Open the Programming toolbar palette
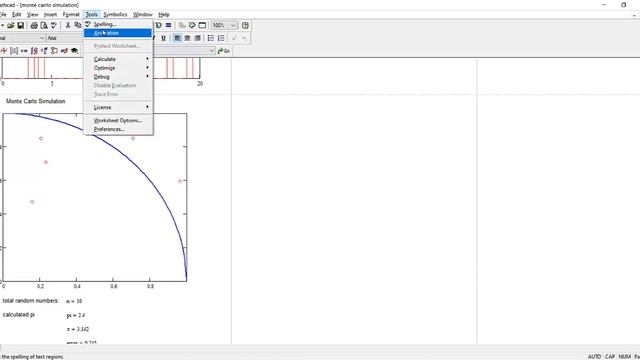 pos(54,51)
